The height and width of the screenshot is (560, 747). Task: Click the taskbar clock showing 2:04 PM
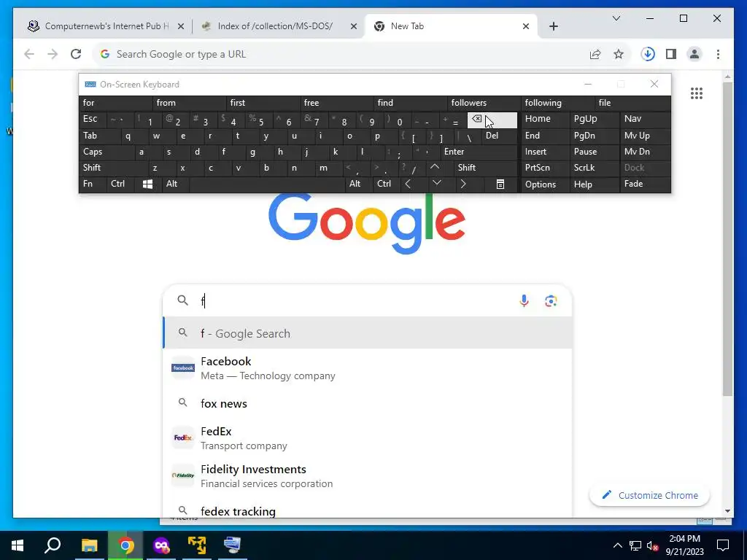point(684,545)
